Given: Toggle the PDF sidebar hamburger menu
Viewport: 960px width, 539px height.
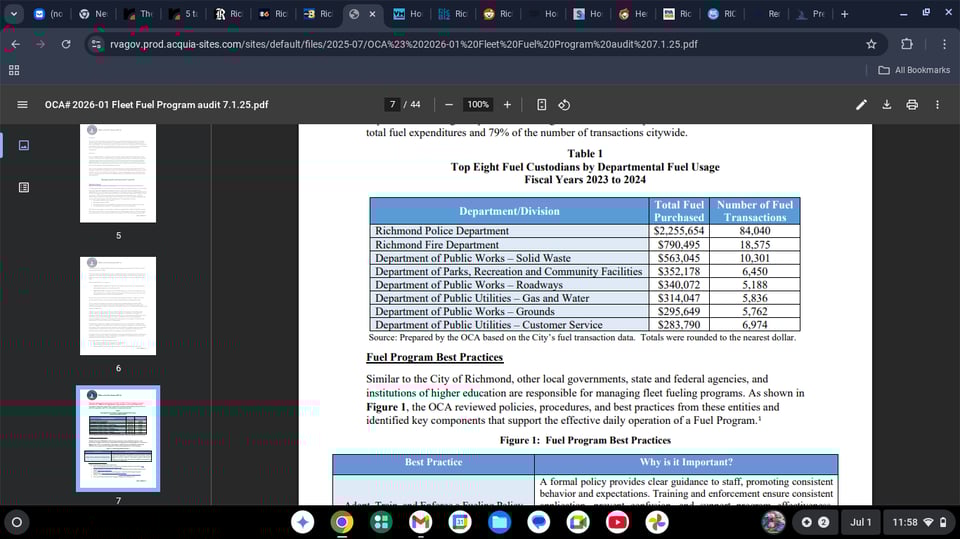Looking at the screenshot, I should [x=23, y=105].
